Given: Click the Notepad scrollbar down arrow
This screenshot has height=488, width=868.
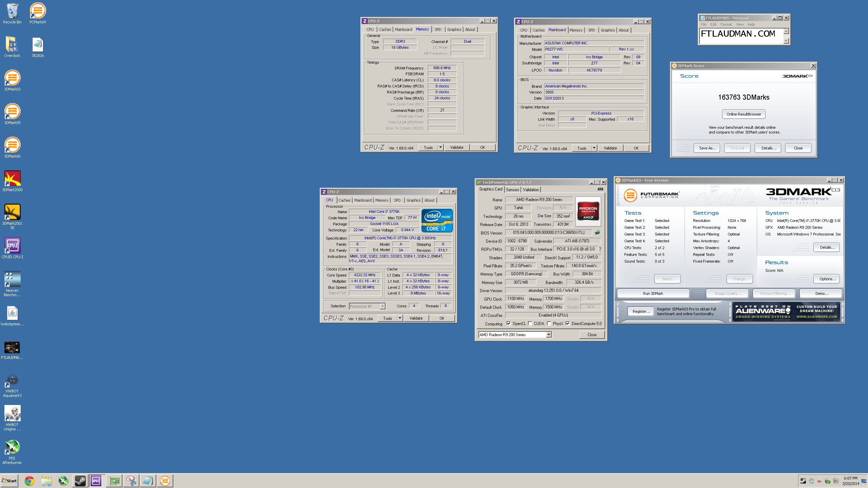Looking at the screenshot, I should 786,41.
